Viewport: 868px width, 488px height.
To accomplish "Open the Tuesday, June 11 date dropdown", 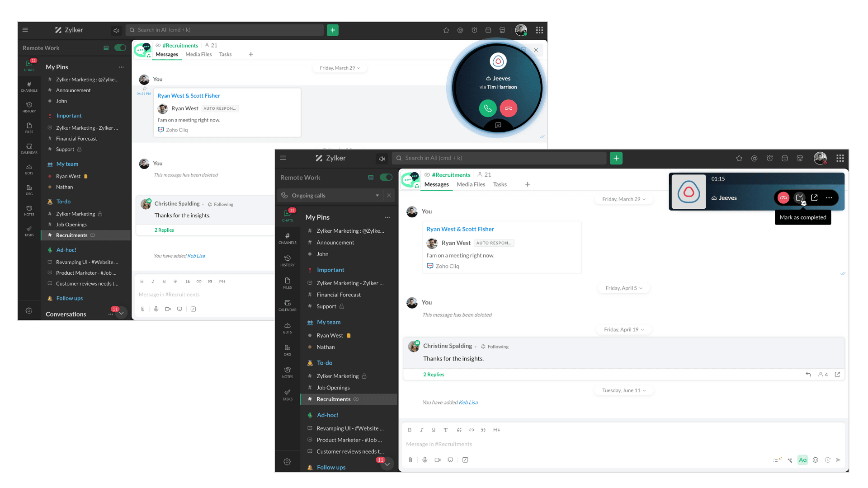I will click(x=624, y=390).
